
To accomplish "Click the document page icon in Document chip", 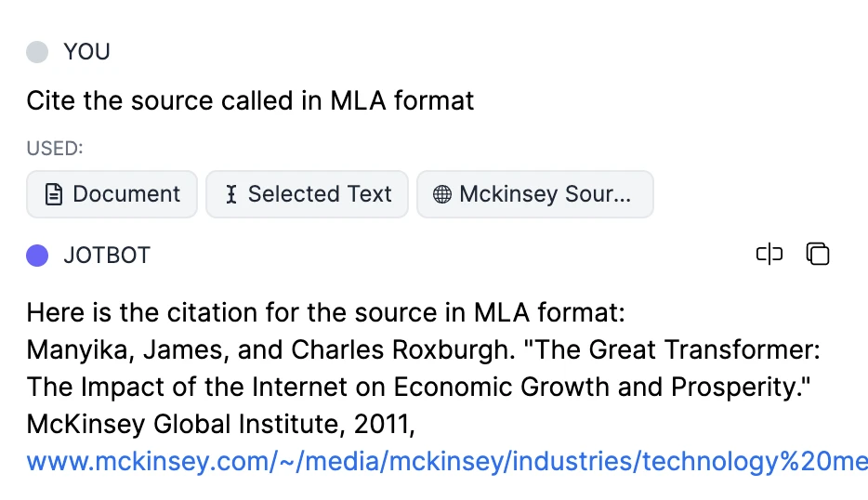I will (x=54, y=194).
